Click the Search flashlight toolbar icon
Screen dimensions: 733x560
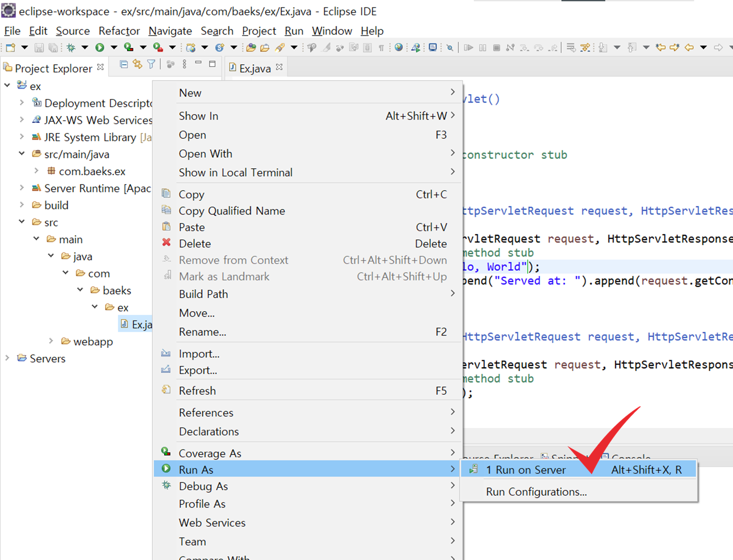tap(280, 48)
